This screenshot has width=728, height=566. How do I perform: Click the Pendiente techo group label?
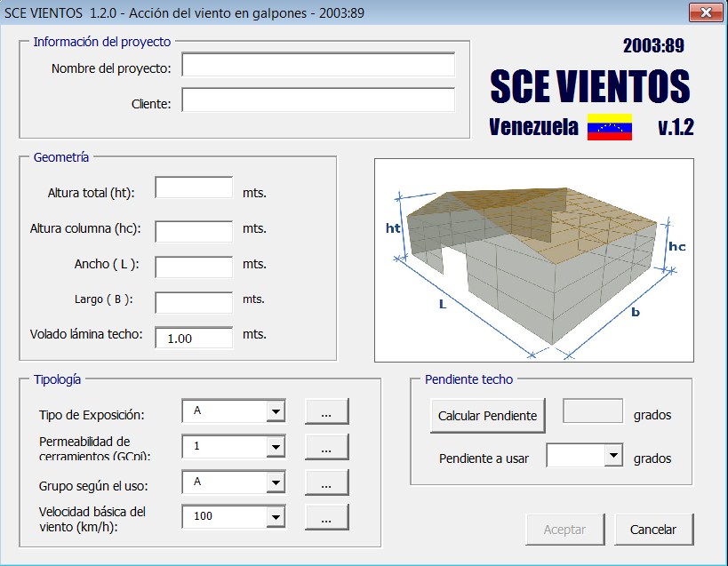pyautogui.click(x=469, y=379)
